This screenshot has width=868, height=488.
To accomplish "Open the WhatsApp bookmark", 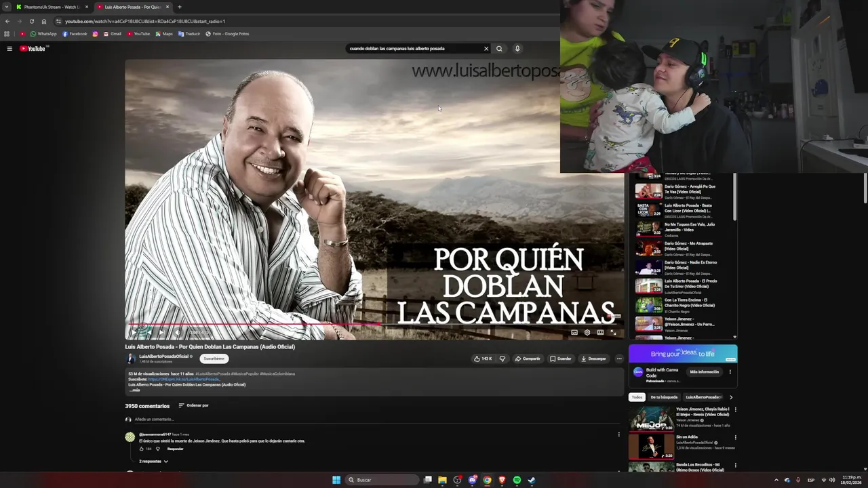I will (x=43, y=34).
